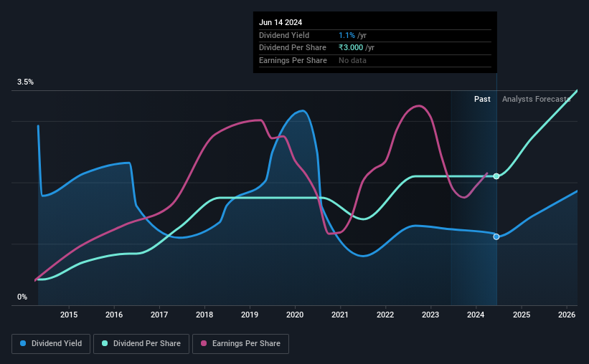The width and height of the screenshot is (589, 364).
Task: Click the 2018 x-axis label
Action: (x=204, y=315)
